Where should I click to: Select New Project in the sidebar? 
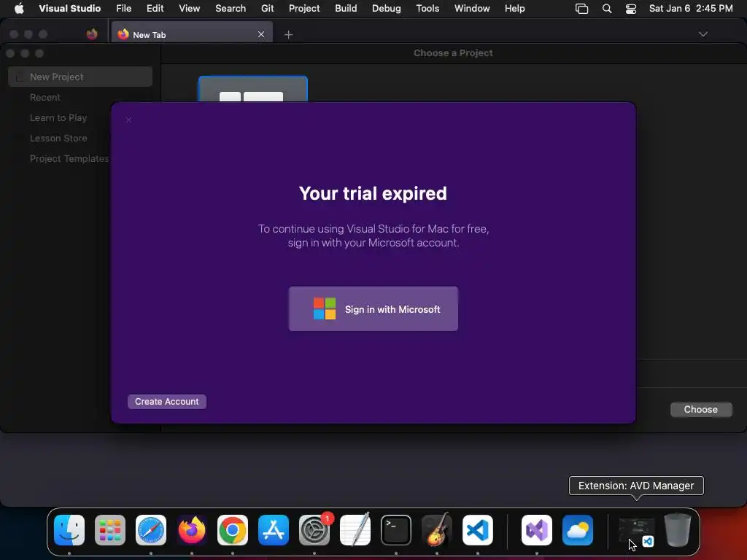(x=80, y=77)
